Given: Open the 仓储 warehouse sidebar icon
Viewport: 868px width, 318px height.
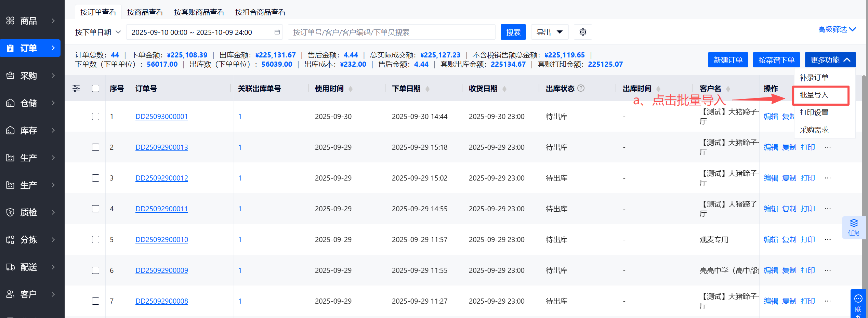Looking at the screenshot, I should (x=10, y=103).
